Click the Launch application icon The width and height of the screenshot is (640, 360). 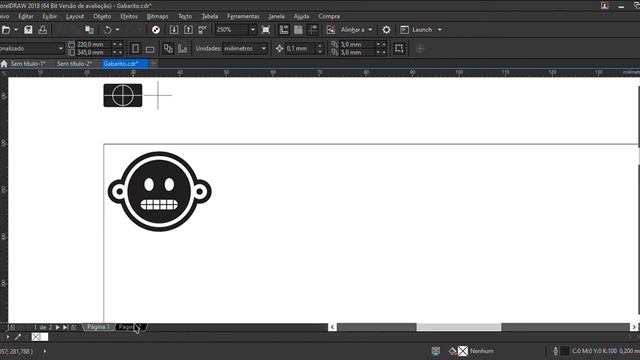tap(404, 30)
